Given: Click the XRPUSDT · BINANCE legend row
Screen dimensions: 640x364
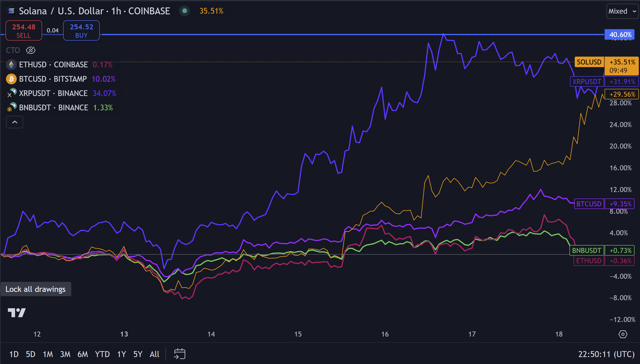Looking at the screenshot, I should point(61,93).
